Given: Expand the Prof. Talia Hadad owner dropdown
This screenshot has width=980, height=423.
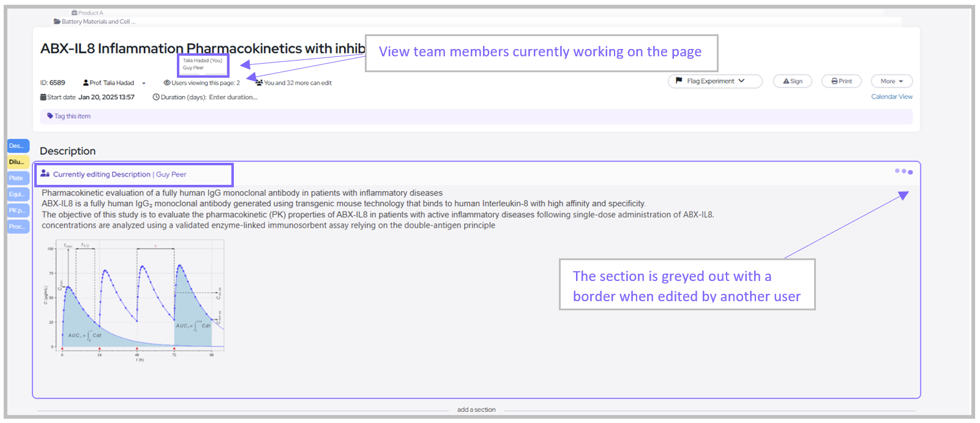Looking at the screenshot, I should click(x=144, y=83).
